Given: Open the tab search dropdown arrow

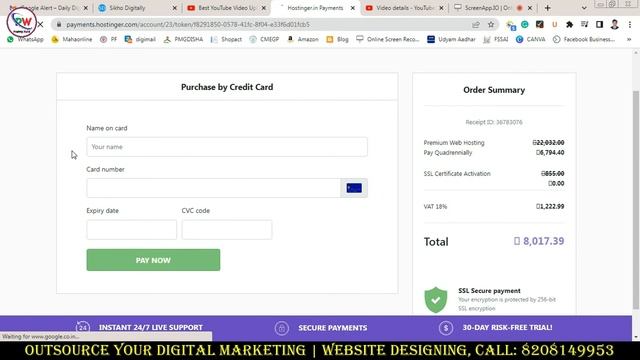Looking at the screenshot, I should click(x=584, y=8).
